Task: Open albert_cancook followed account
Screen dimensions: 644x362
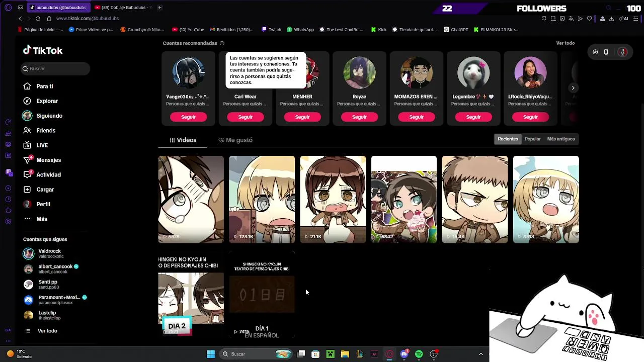Action: (51, 269)
